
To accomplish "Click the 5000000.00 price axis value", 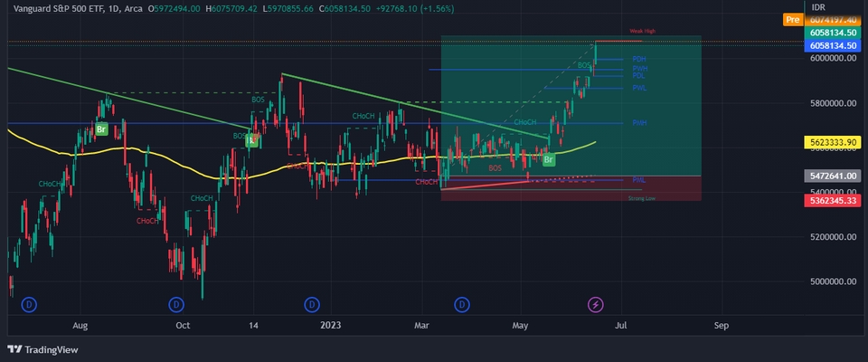I will [x=832, y=281].
